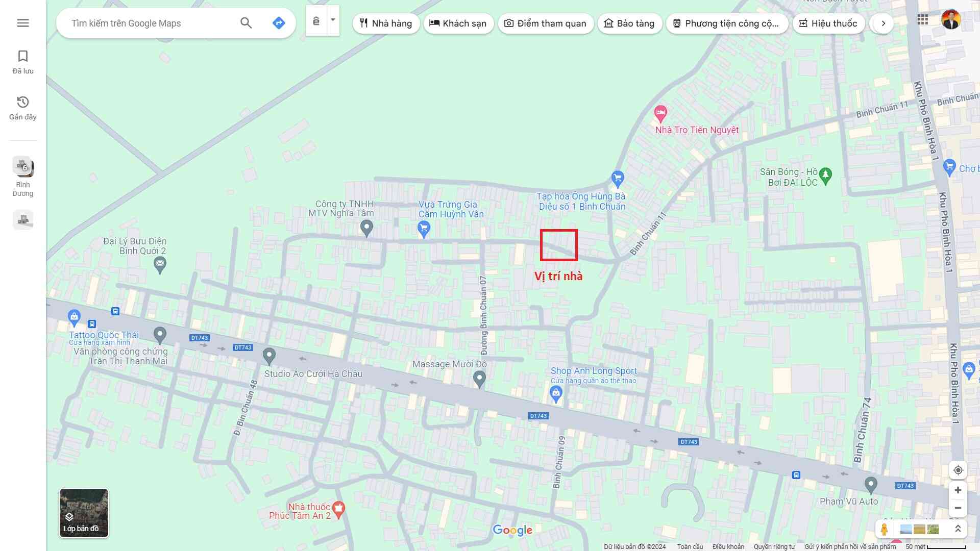This screenshot has height=551, width=980.
Task: Center map on my location
Action: [x=958, y=470]
